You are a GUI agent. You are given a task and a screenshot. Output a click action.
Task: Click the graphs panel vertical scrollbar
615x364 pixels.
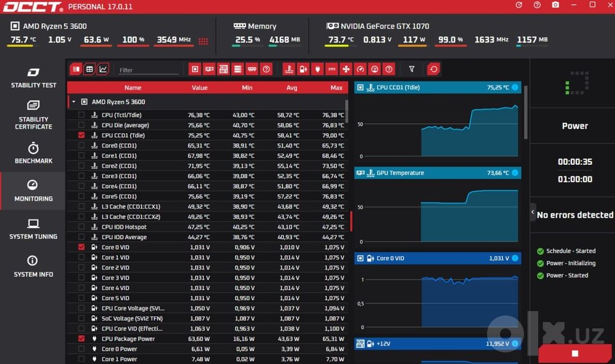click(526, 112)
